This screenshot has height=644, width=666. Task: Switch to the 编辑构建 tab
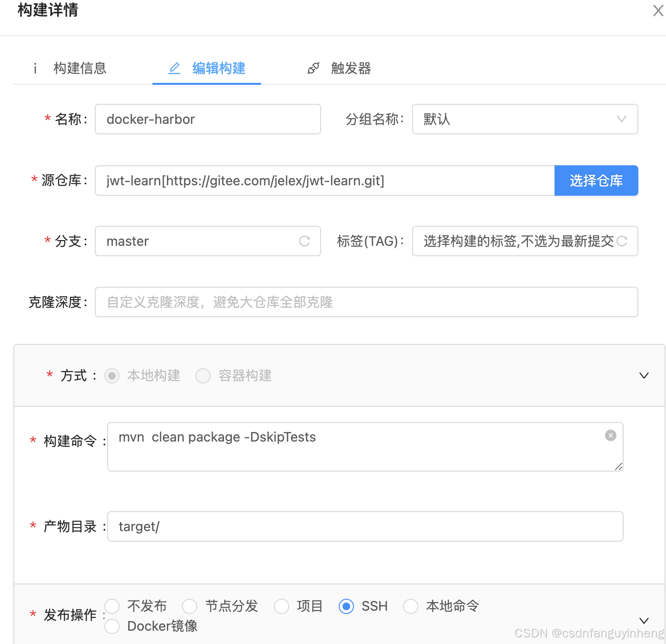tap(207, 69)
